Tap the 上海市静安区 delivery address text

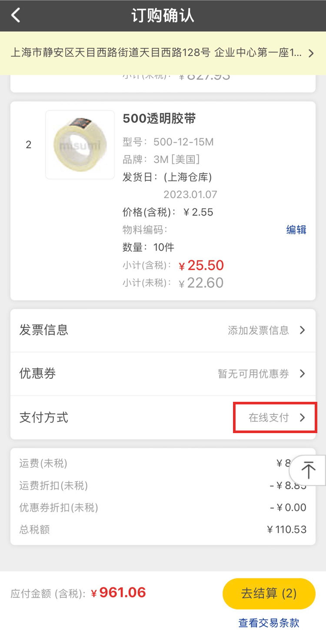point(156,53)
